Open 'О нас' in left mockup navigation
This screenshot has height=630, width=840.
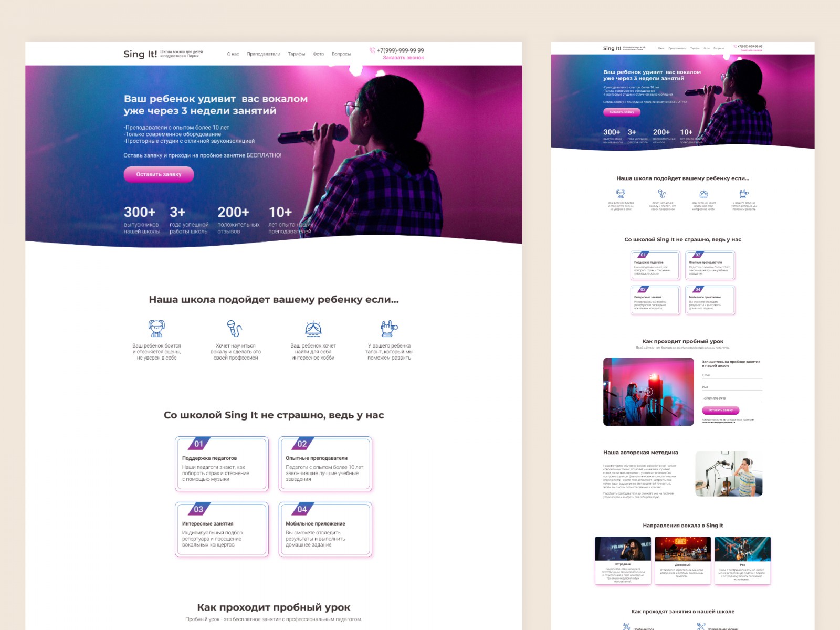(233, 54)
